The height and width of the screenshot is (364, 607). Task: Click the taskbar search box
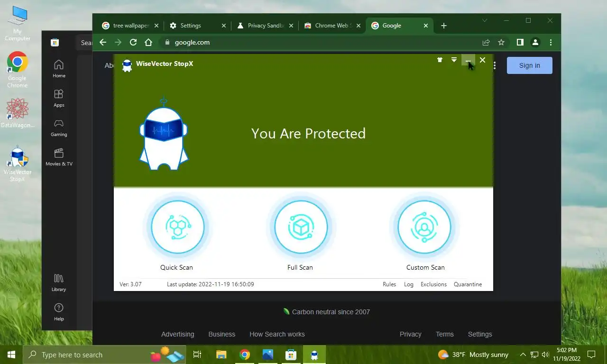click(x=105, y=355)
